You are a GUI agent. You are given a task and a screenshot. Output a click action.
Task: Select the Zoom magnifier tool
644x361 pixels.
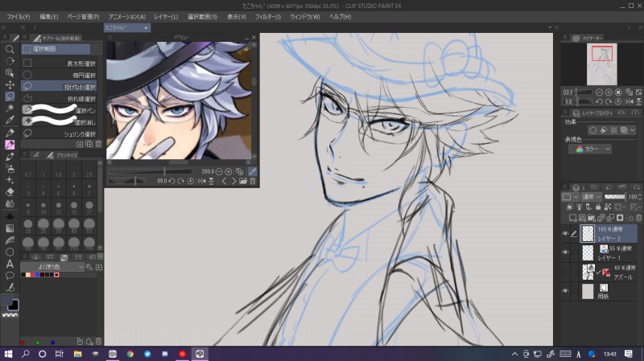tap(10, 49)
